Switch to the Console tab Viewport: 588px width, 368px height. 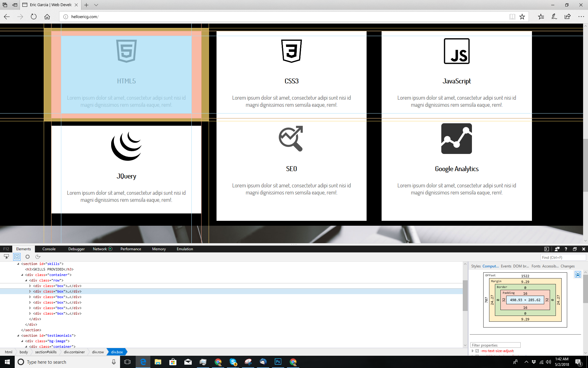(x=49, y=249)
